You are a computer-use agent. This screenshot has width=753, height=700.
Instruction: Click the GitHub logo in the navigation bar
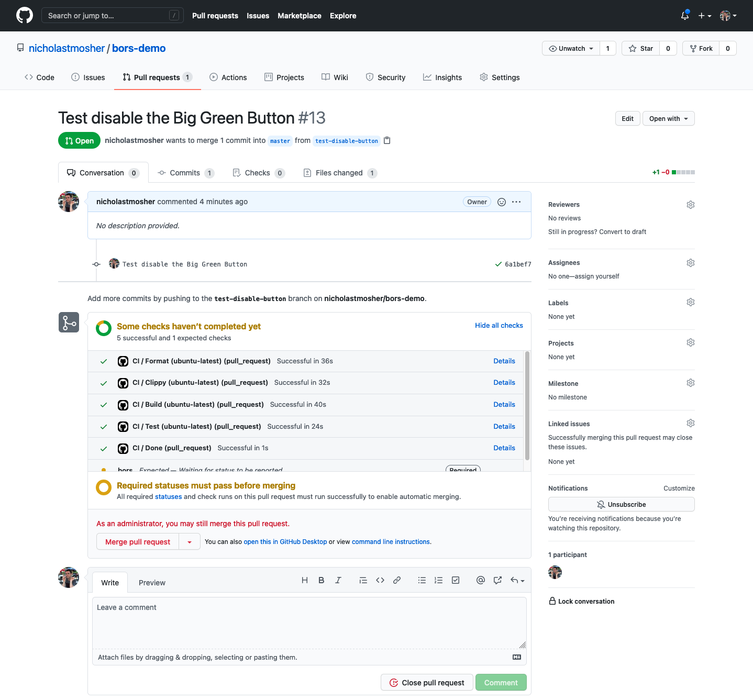point(24,15)
